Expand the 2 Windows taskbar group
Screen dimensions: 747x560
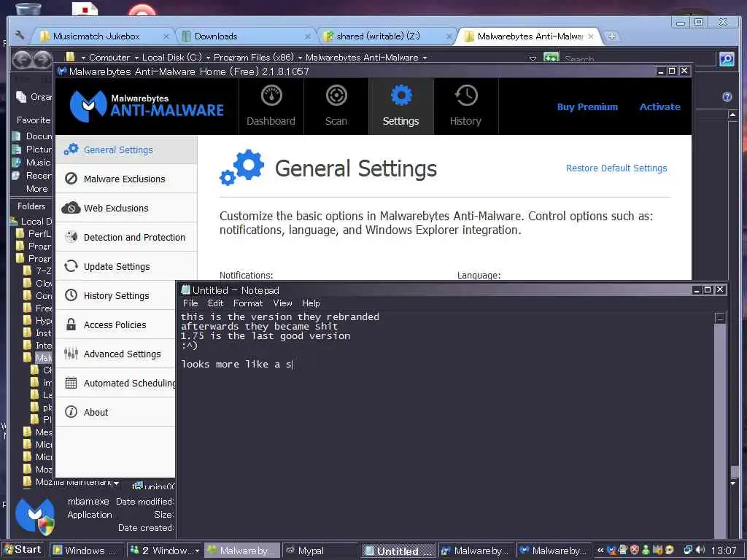[165, 551]
